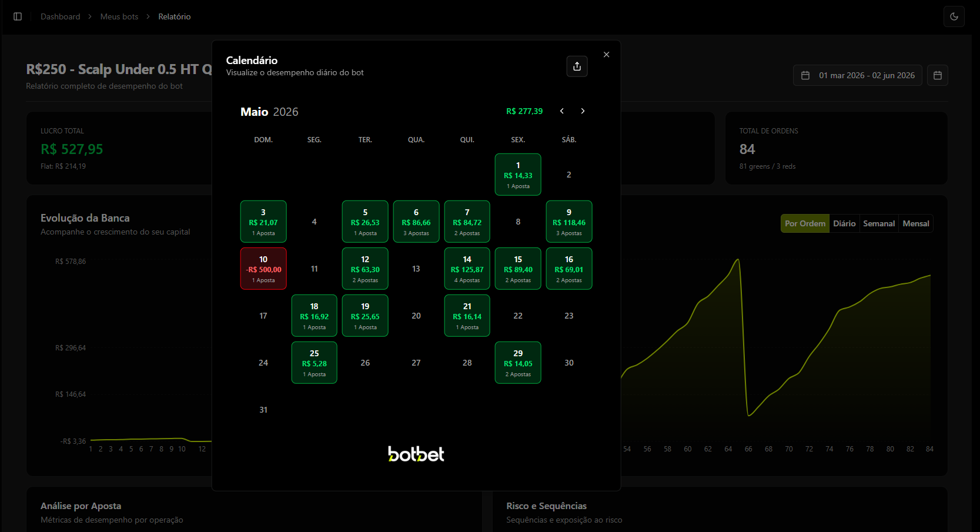Select May 29 cell with R$ 14,05
Screen dimensions: 980x532
coord(518,363)
